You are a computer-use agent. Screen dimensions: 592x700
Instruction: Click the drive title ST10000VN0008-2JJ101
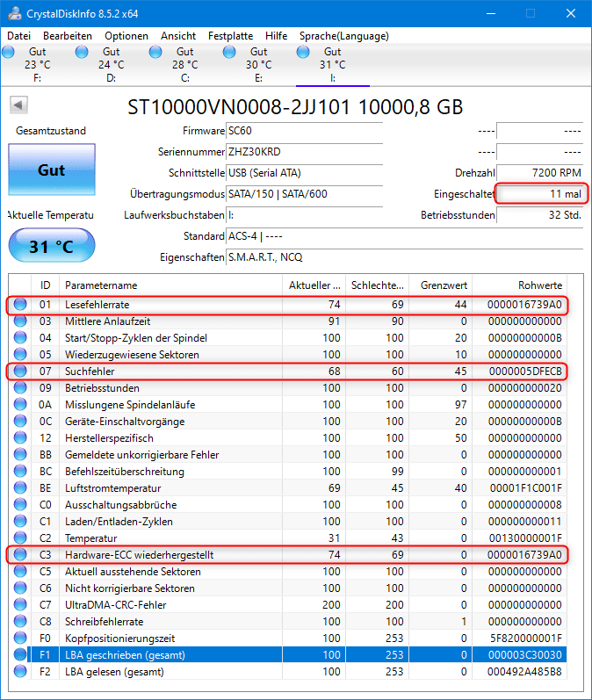click(x=238, y=107)
